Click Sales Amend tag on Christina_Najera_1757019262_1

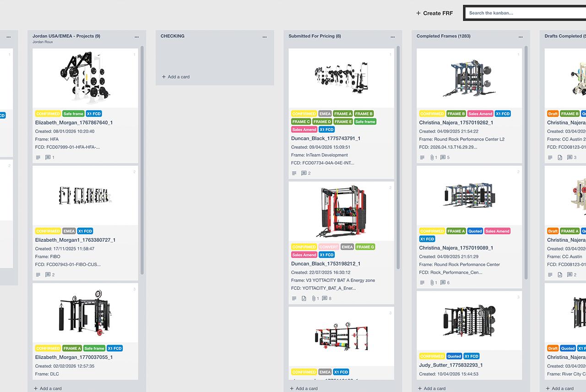coord(480,114)
